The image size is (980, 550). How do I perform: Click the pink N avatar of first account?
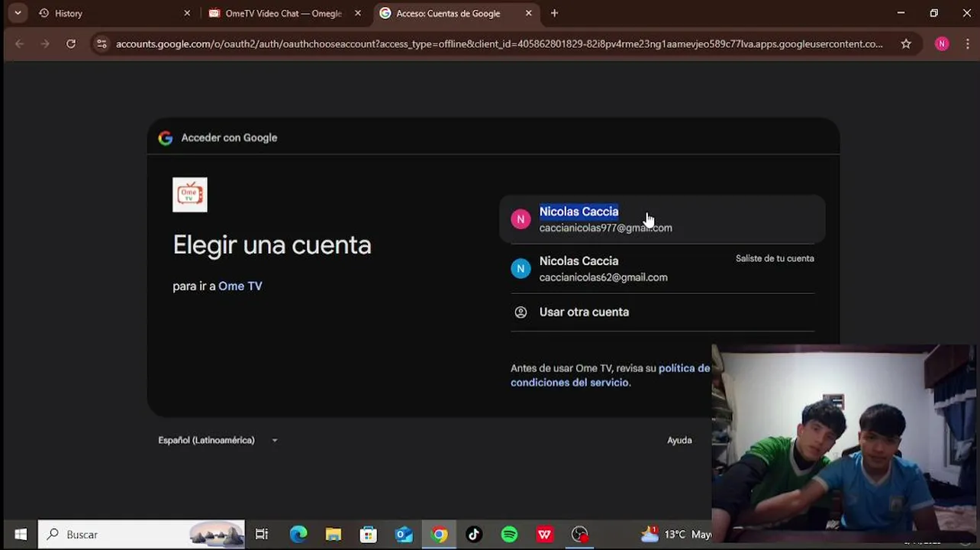[x=521, y=219]
